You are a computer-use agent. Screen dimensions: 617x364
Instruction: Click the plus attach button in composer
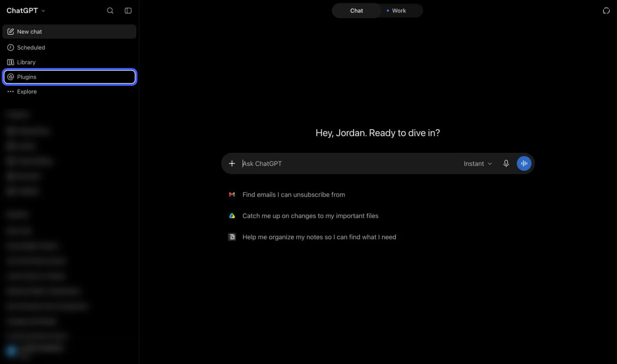tap(232, 163)
